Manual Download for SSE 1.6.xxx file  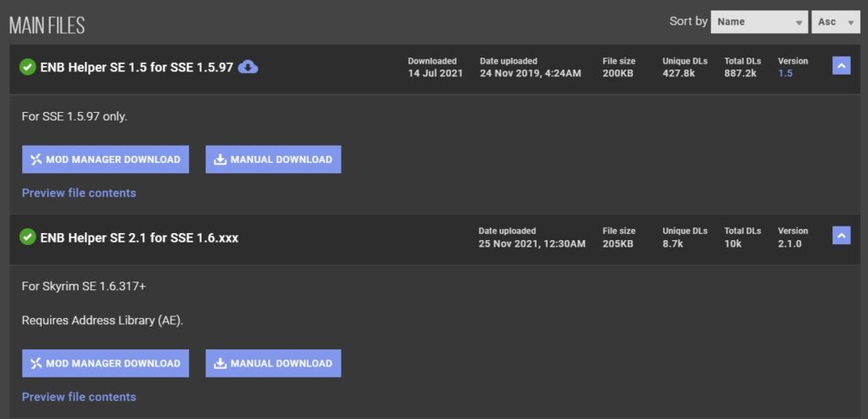pos(274,364)
